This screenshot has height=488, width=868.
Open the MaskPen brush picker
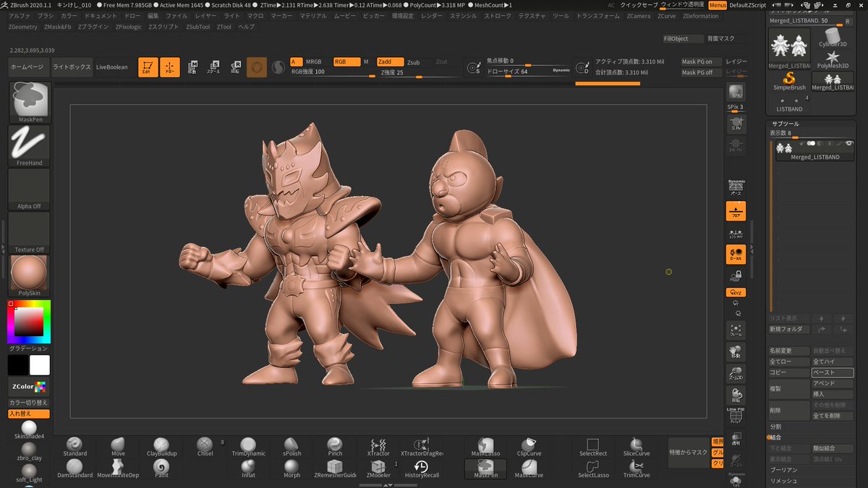(x=30, y=102)
